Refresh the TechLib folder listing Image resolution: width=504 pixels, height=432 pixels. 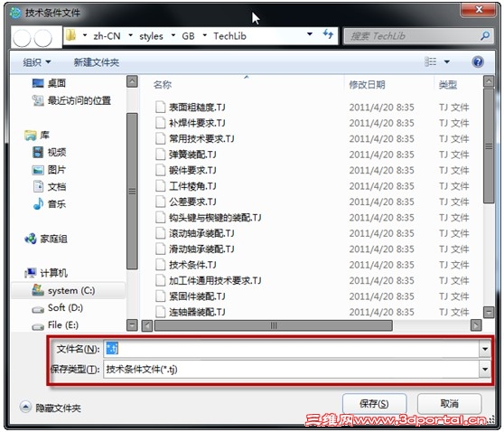328,34
